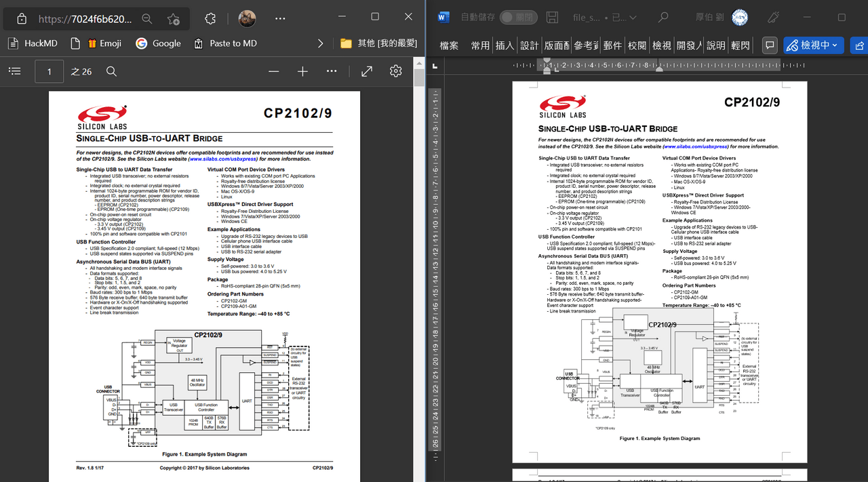The height and width of the screenshot is (482, 868).
Task: Switch to the 說明 ribbon tab
Action: pos(715,45)
